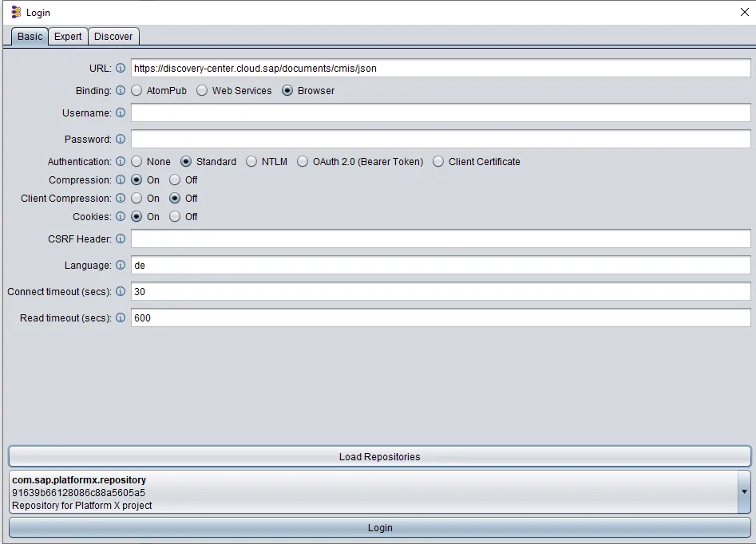
Task: Select the com.sap.platformx.repository combo box
Action: (374, 492)
